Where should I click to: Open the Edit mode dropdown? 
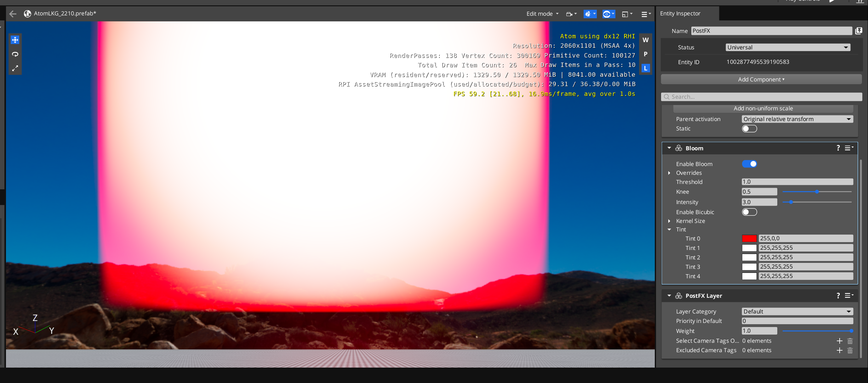coord(542,14)
